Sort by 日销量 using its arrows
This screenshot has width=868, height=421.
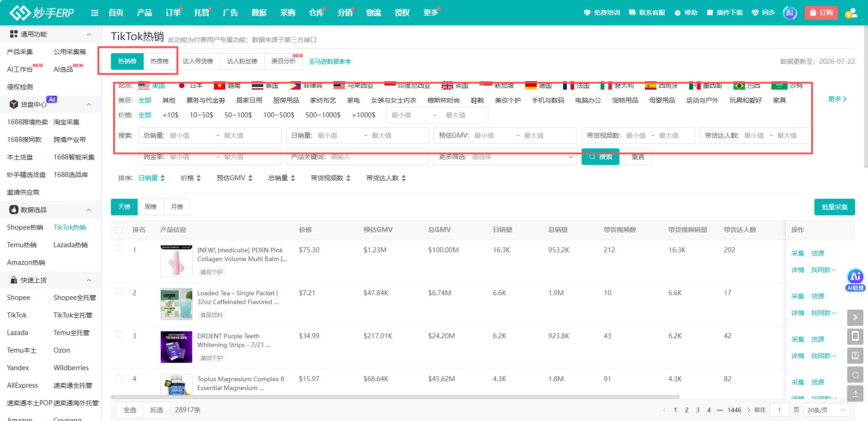point(163,178)
